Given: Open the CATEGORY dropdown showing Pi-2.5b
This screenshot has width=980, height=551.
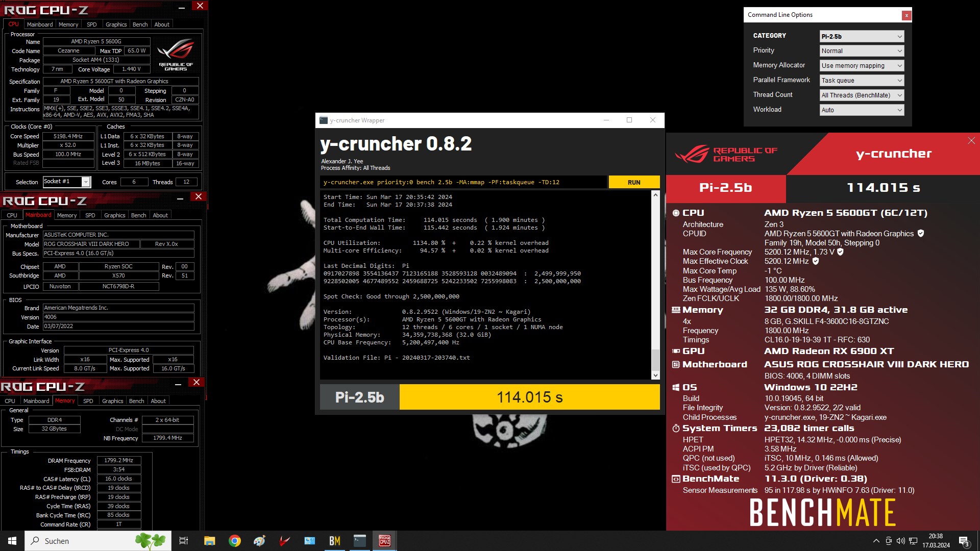Looking at the screenshot, I should tap(862, 36).
